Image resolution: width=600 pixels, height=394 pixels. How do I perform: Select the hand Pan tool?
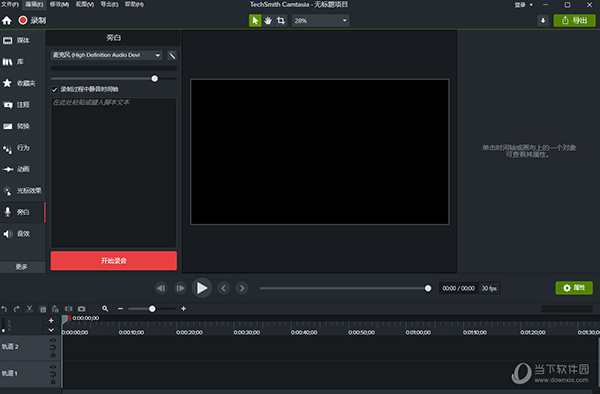click(x=268, y=21)
